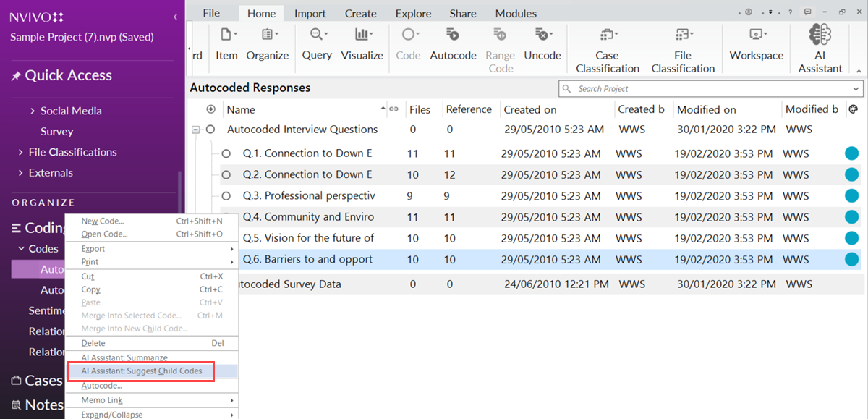868x419 pixels.
Task: Select the Survey item in sidebar
Action: (57, 132)
